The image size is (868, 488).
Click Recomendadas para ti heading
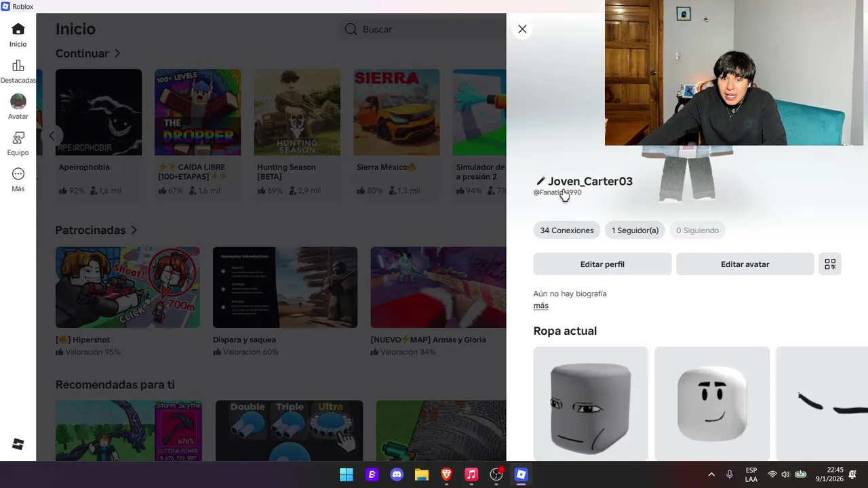pos(115,384)
